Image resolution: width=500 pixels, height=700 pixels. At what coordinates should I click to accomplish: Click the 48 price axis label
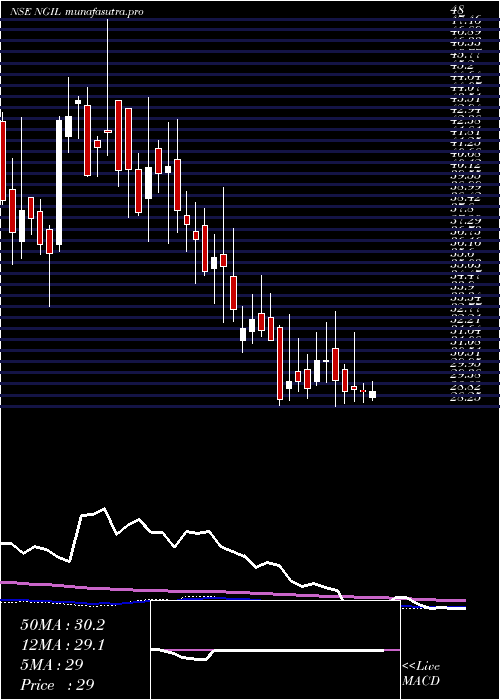pos(458,9)
